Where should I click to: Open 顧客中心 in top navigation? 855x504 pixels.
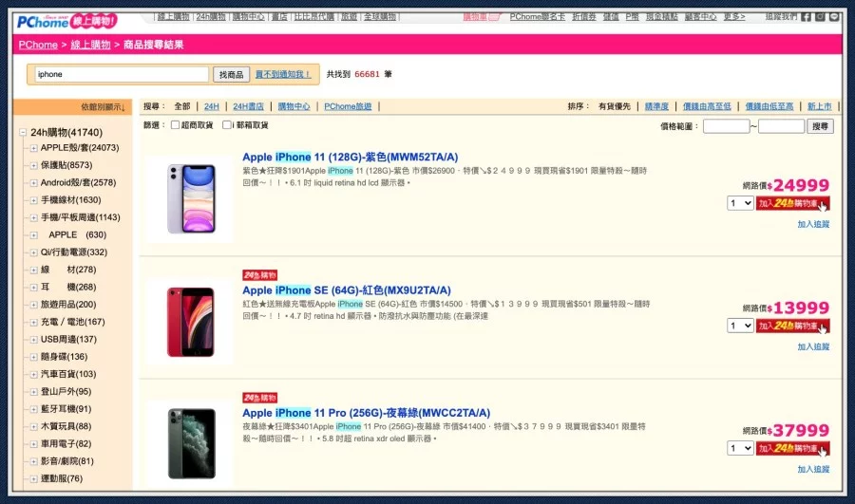pos(701,17)
